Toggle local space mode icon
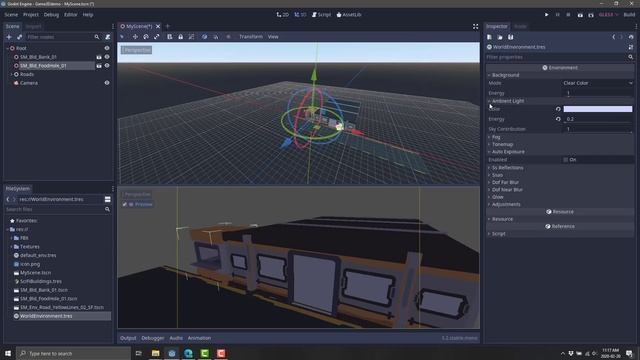Screen dimensions: 640x360 [204, 37]
